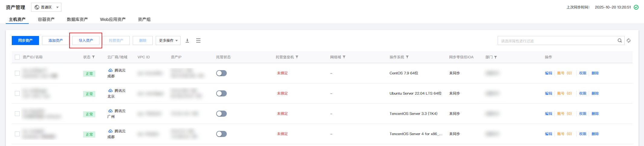Open the column list settings icon
This screenshot has height=146, width=644.
click(198, 41)
